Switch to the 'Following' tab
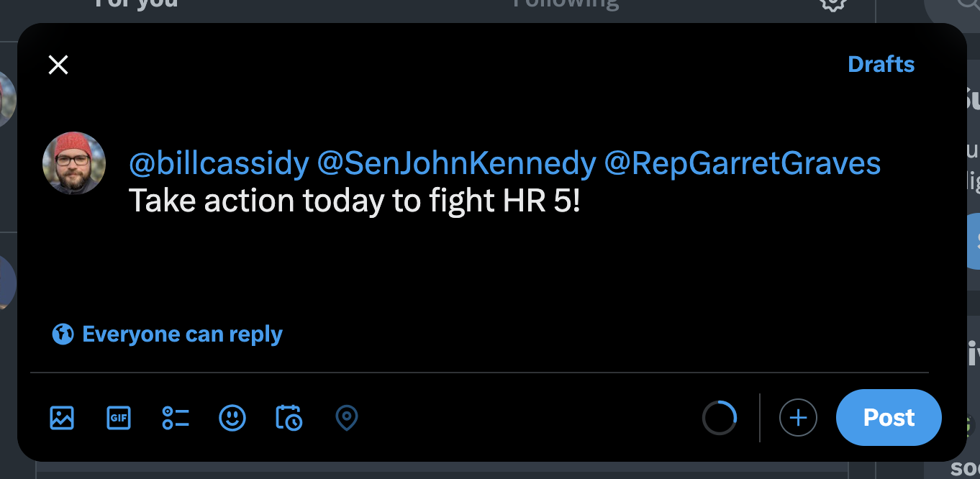The height and width of the screenshot is (479, 980). tap(566, 4)
